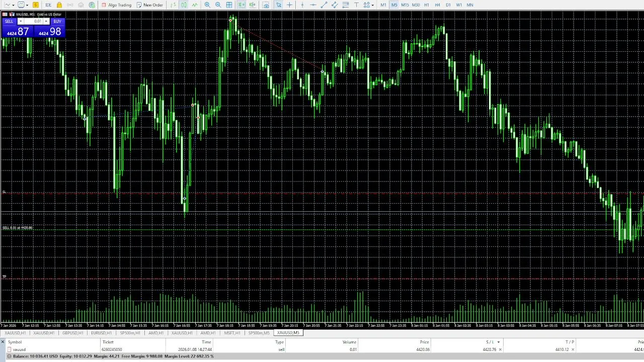
Task: Click the one-click volume 0.01 field
Action: [x=34, y=21]
